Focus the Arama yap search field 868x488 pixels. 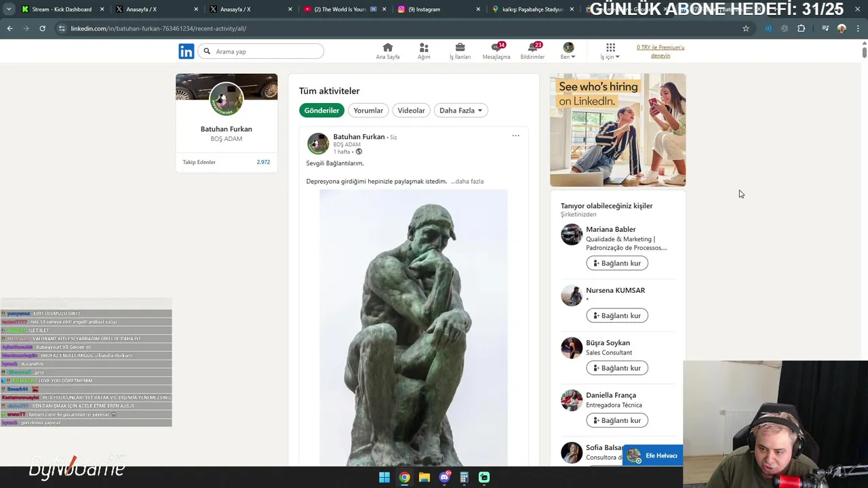click(x=261, y=52)
